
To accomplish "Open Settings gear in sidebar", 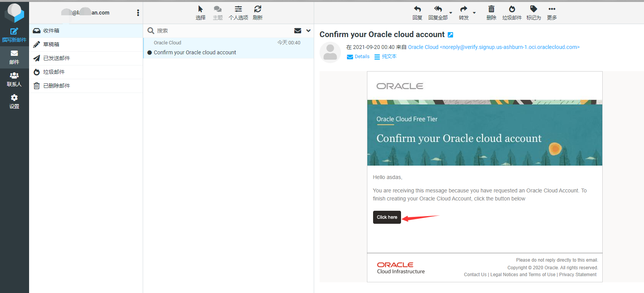I will [x=14, y=102].
